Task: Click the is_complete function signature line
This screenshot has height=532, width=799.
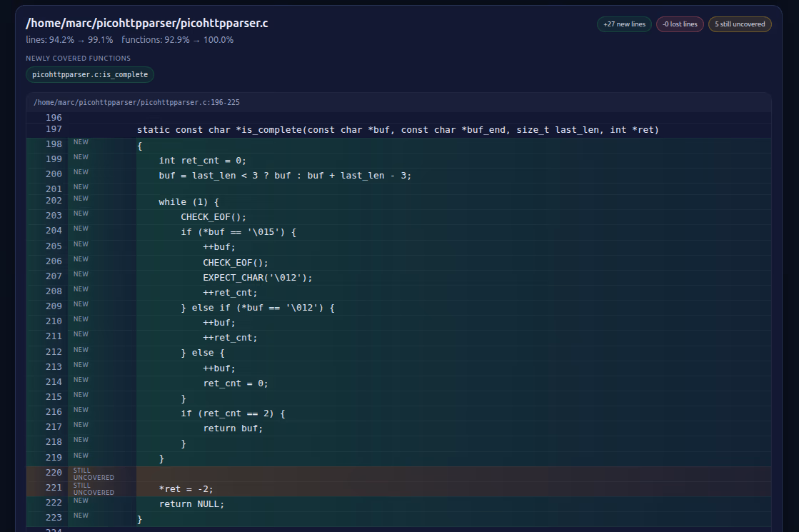Action: click(397, 130)
